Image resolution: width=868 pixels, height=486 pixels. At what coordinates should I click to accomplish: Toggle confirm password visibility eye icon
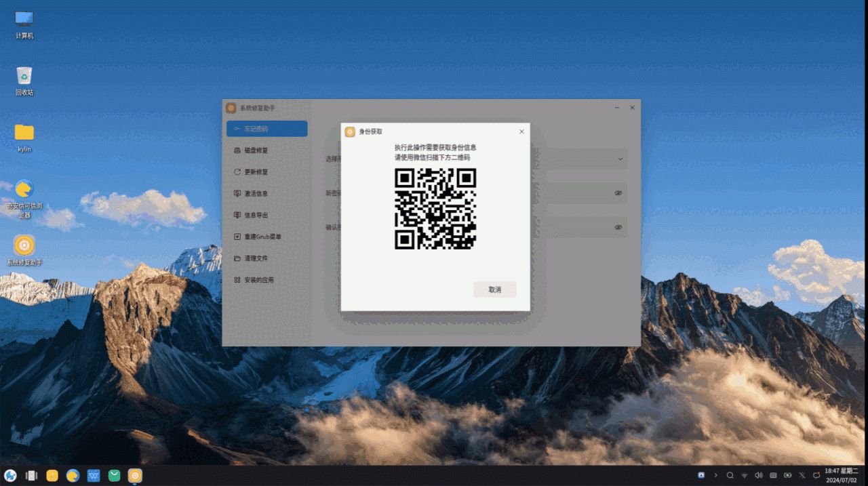(x=618, y=227)
